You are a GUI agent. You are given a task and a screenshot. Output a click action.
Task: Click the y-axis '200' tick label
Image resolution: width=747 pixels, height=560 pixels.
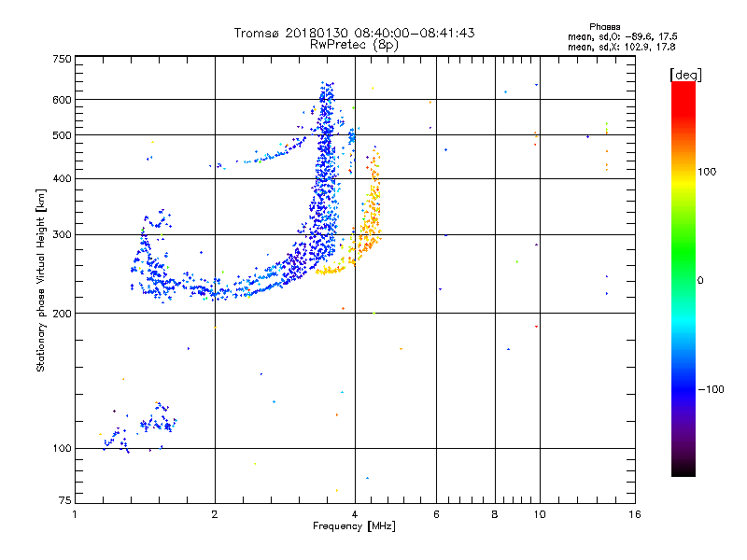pyautogui.click(x=62, y=314)
